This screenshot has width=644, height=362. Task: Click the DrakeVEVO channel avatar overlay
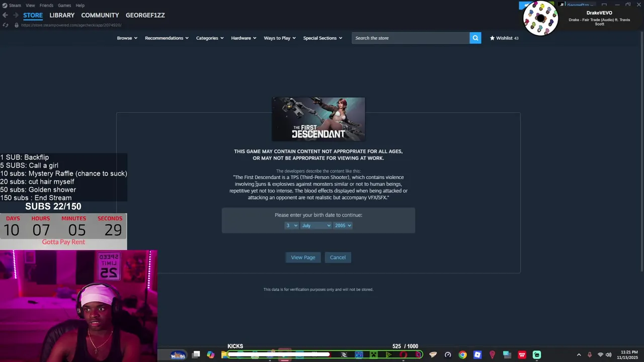540,18
